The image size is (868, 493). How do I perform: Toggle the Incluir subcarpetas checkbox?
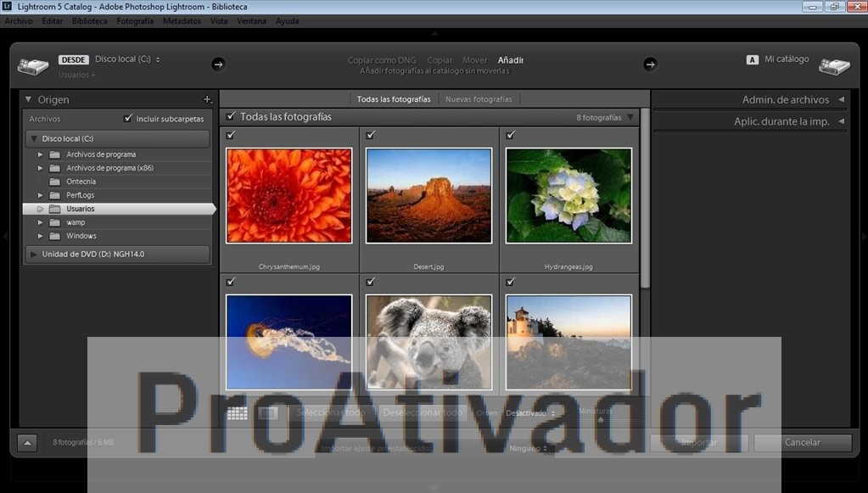[x=126, y=118]
